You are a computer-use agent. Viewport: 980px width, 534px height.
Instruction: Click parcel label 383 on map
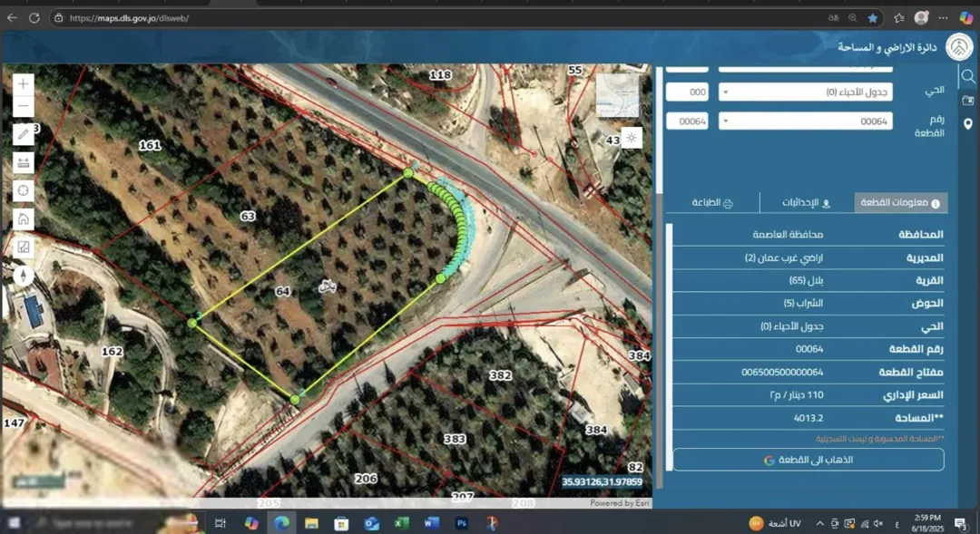[x=455, y=439]
